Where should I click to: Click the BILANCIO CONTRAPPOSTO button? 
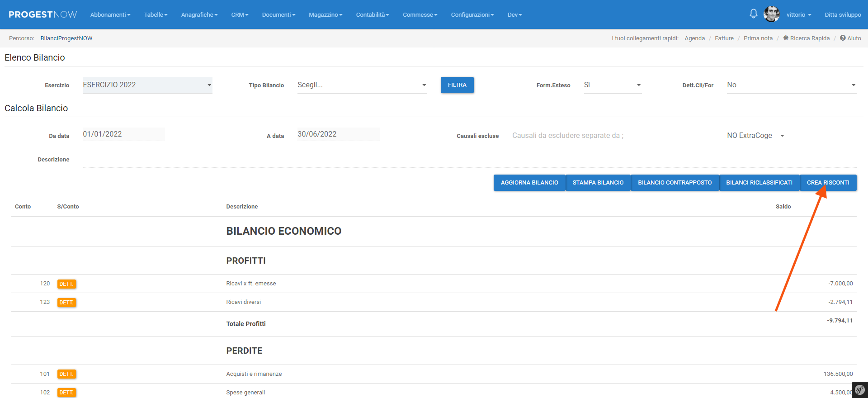[675, 183]
